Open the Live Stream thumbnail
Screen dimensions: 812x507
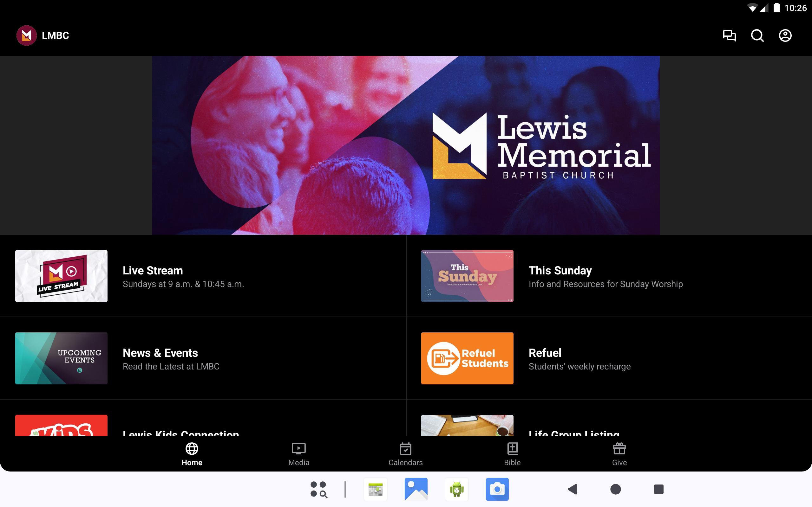click(62, 276)
